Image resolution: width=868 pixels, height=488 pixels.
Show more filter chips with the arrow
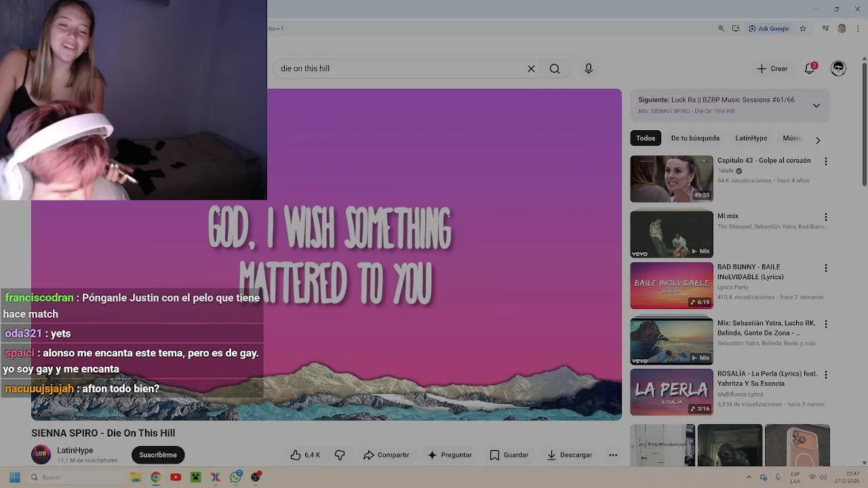818,140
